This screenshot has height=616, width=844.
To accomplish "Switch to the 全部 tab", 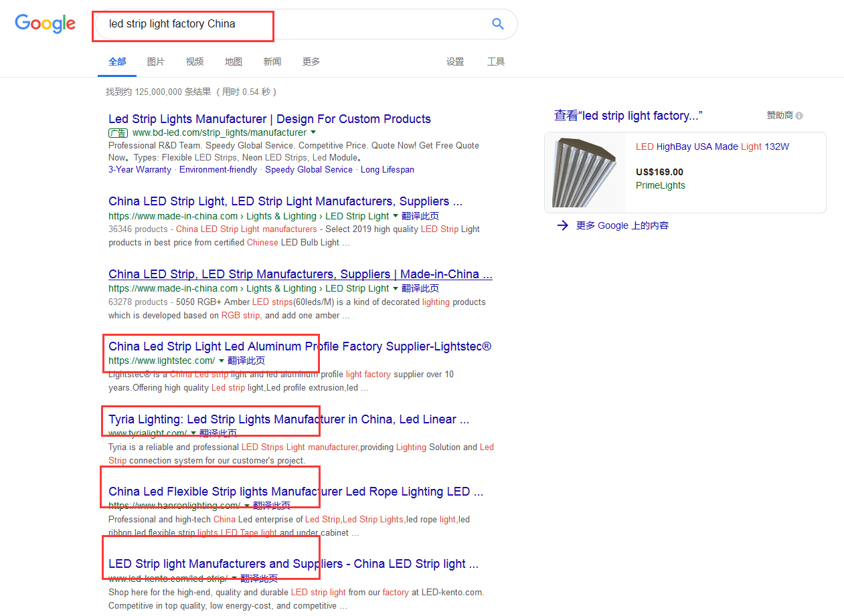I will (117, 62).
